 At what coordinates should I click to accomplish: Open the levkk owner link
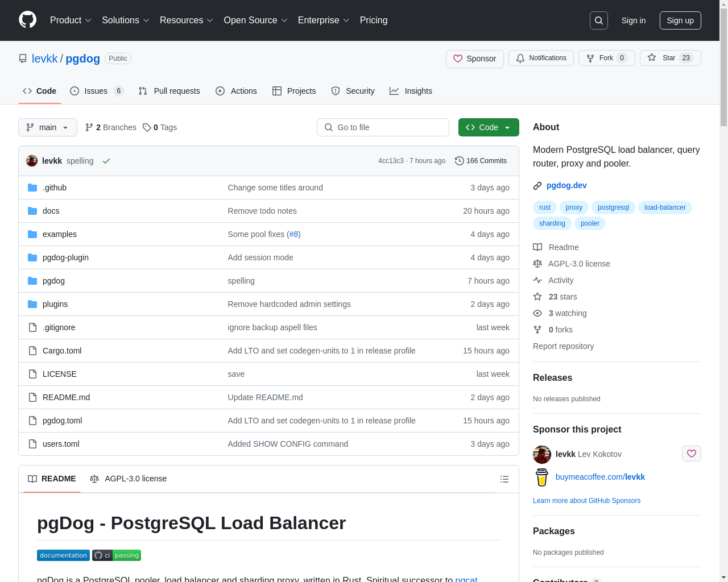[x=44, y=59]
